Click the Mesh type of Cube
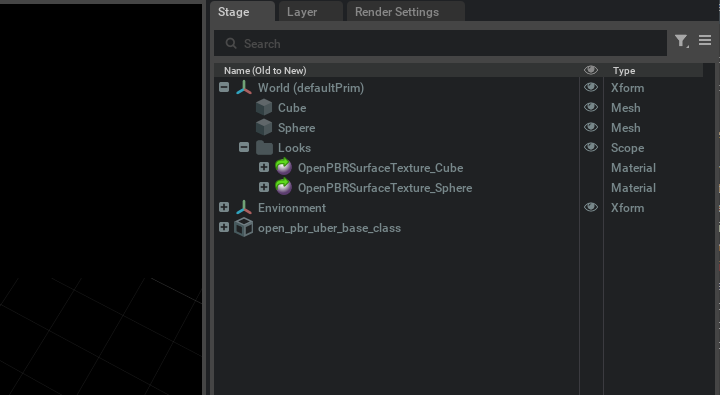This screenshot has height=395, width=720. click(x=625, y=108)
